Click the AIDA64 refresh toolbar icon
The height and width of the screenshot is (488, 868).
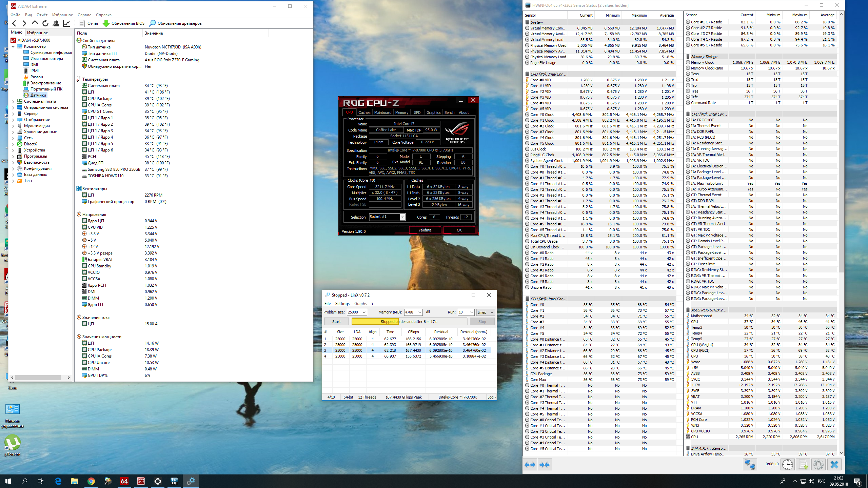pyautogui.click(x=45, y=23)
